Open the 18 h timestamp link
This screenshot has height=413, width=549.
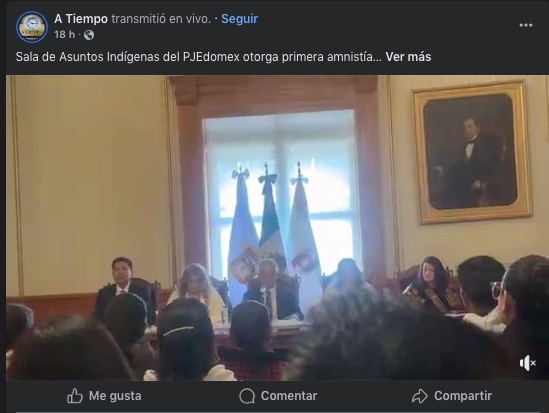pos(64,35)
